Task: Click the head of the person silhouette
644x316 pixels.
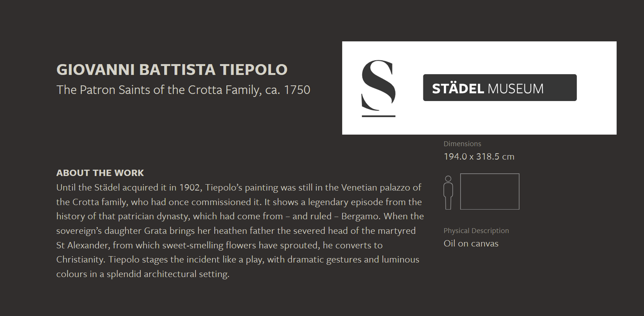Action: pos(448,179)
